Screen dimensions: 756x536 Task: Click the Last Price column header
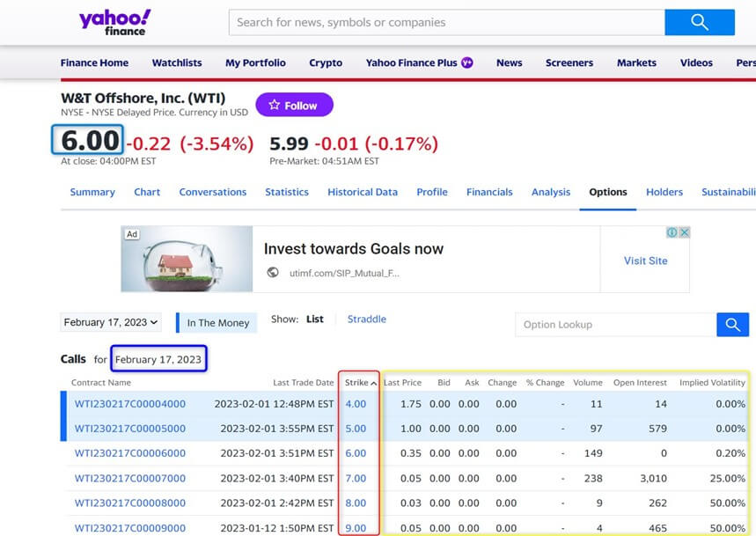pyautogui.click(x=402, y=382)
